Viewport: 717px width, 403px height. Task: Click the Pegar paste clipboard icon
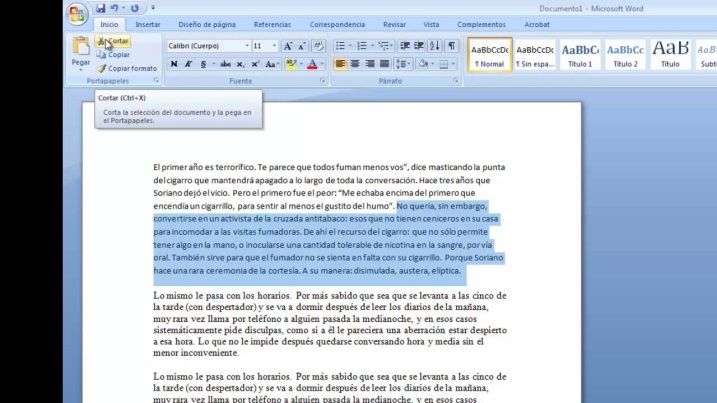point(81,48)
